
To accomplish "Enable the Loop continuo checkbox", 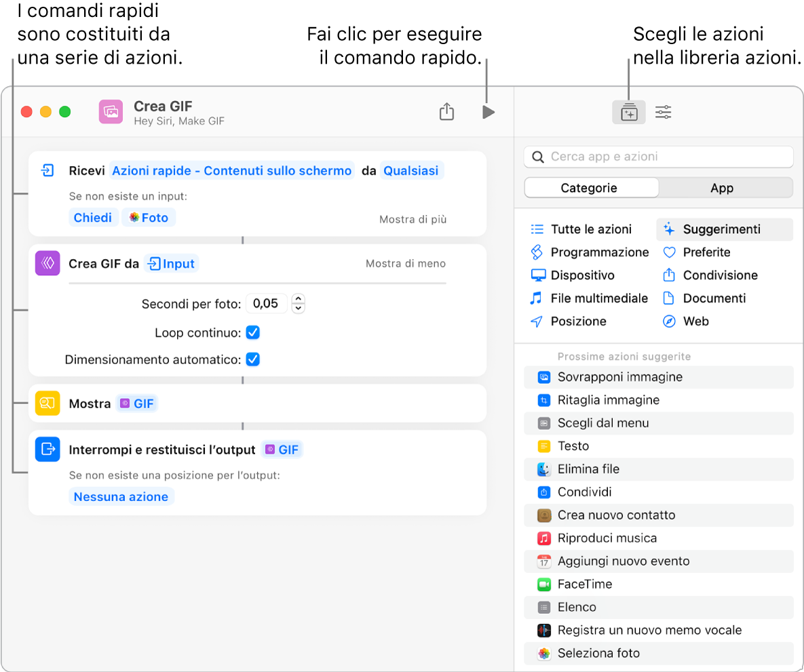I will tap(252, 332).
